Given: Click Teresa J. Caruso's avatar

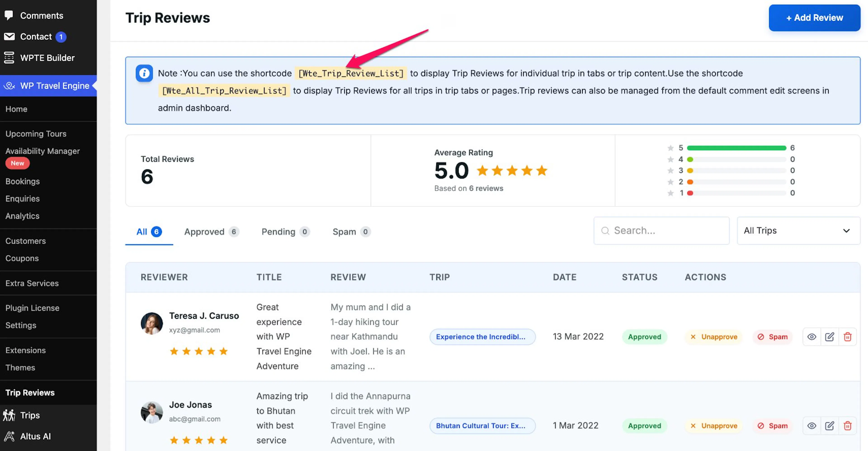Looking at the screenshot, I should pos(152,323).
